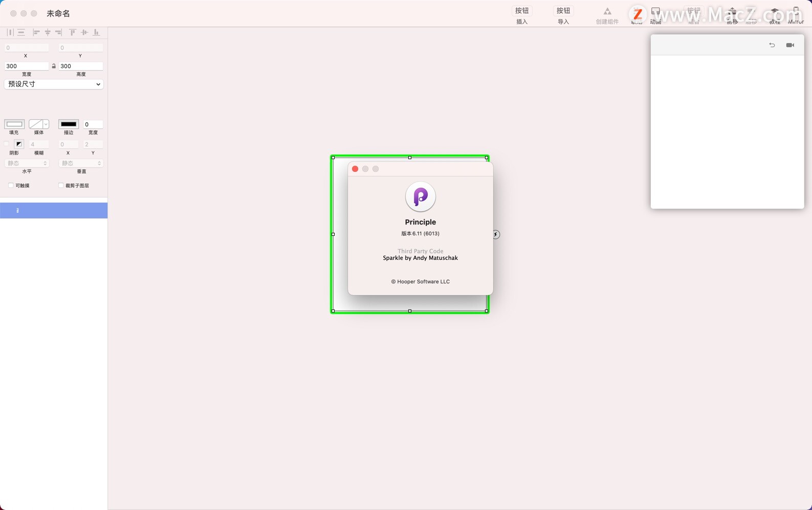This screenshot has width=812, height=510.
Task: Click the 动画 animate toolbar icon
Action: point(655,11)
